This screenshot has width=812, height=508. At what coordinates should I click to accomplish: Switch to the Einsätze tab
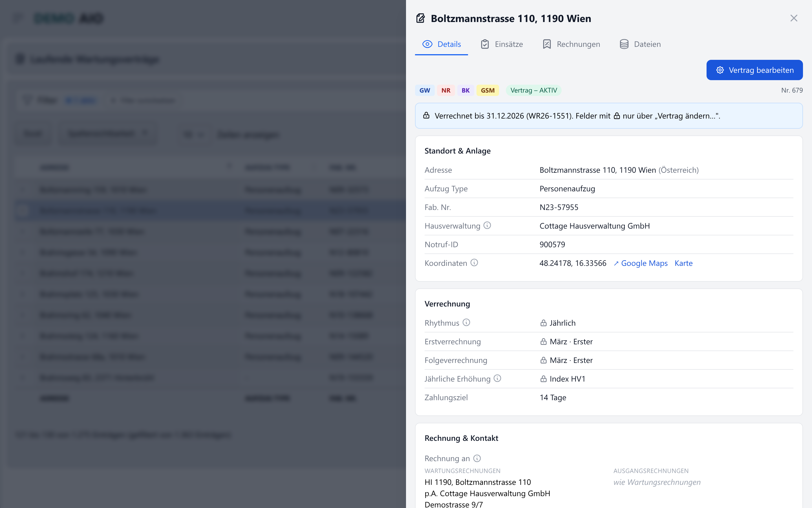tap(502, 44)
